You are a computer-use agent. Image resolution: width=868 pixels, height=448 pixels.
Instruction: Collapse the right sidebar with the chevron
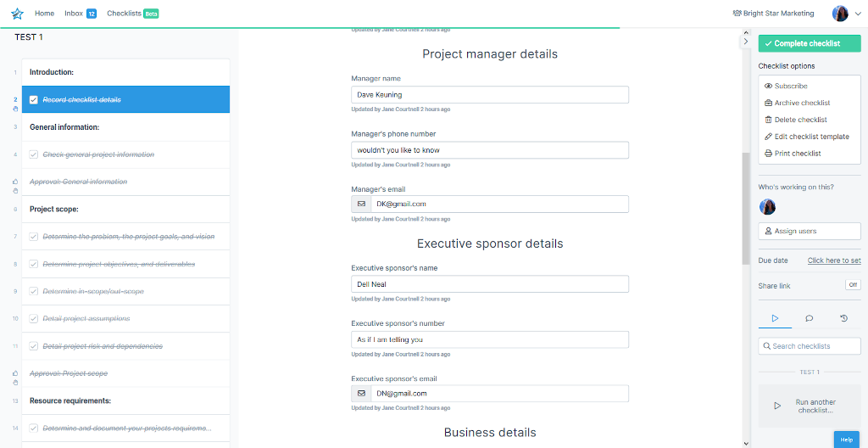click(746, 41)
